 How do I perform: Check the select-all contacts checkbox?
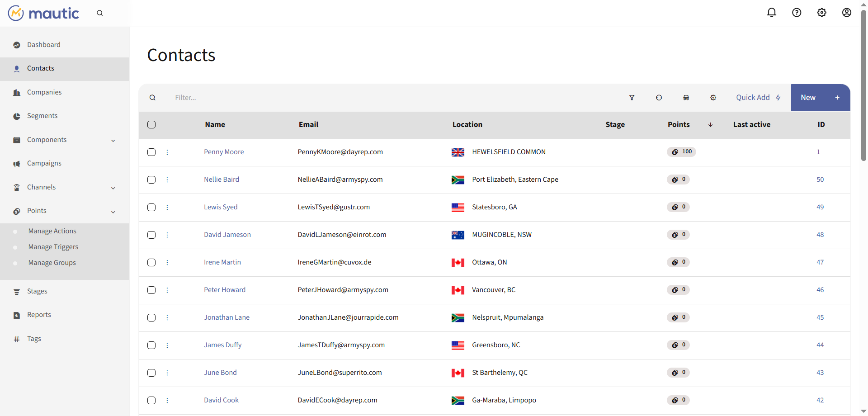pyautogui.click(x=151, y=125)
